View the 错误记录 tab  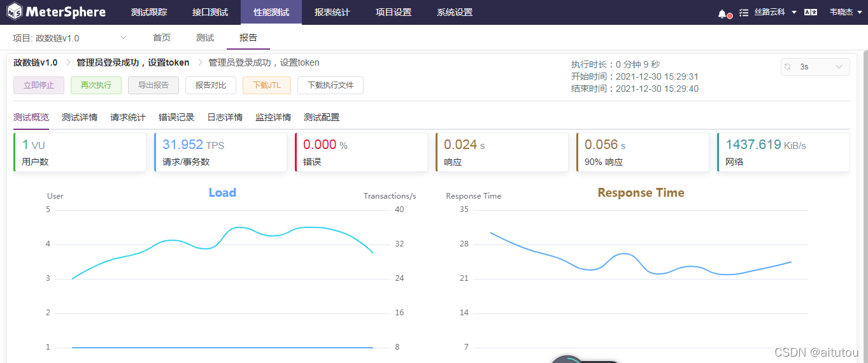(176, 117)
